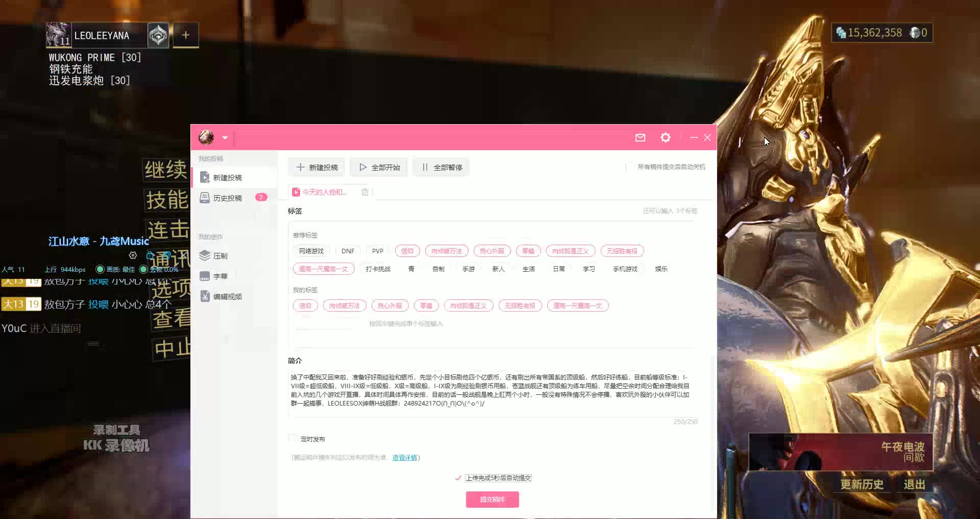The image size is (980, 519).
Task: Click the plus button beside LEOLEEYANA in game
Action: [x=186, y=35]
